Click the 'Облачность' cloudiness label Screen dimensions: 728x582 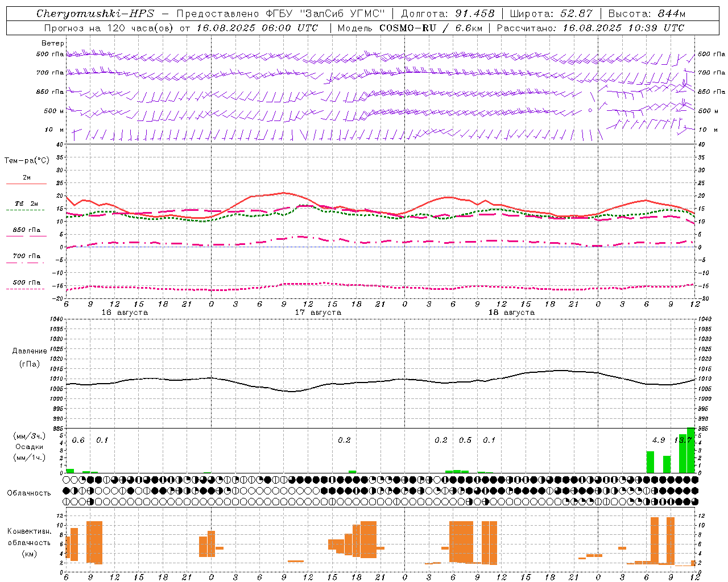pos(29,493)
